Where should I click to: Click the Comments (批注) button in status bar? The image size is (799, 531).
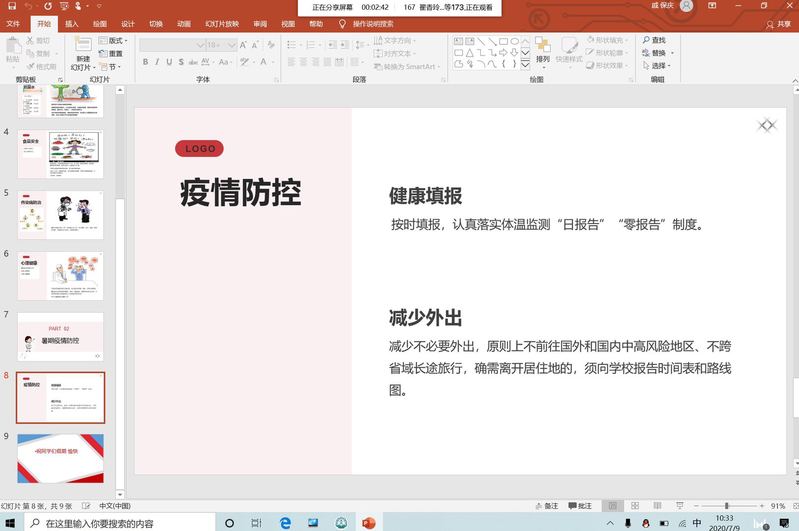[x=580, y=506]
